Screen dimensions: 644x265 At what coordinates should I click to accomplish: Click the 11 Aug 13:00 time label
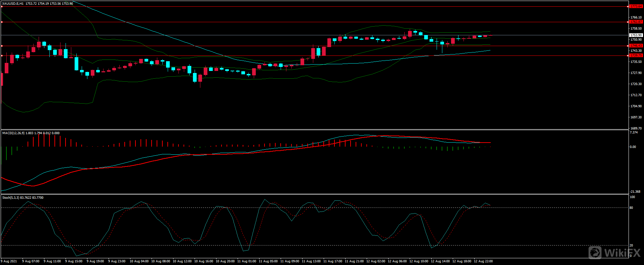(311, 261)
